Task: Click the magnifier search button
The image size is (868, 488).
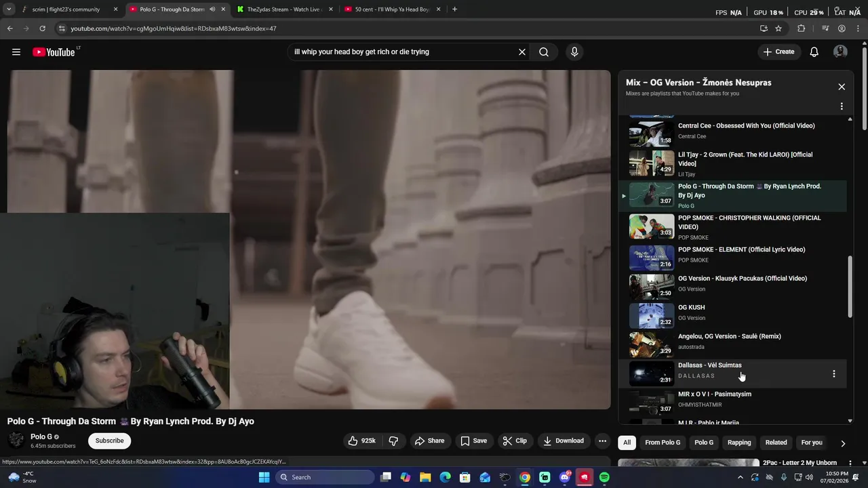Action: click(544, 52)
